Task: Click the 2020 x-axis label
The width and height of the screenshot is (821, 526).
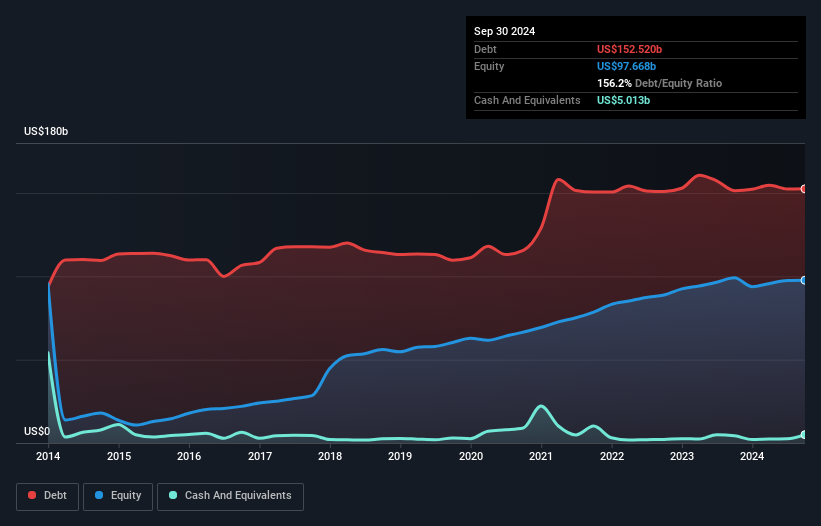Action: click(471, 456)
